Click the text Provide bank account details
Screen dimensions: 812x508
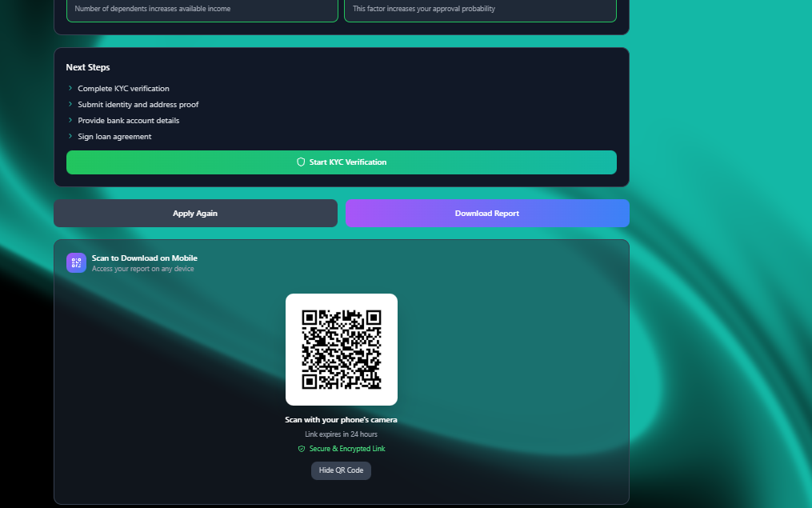pyautogui.click(x=129, y=121)
